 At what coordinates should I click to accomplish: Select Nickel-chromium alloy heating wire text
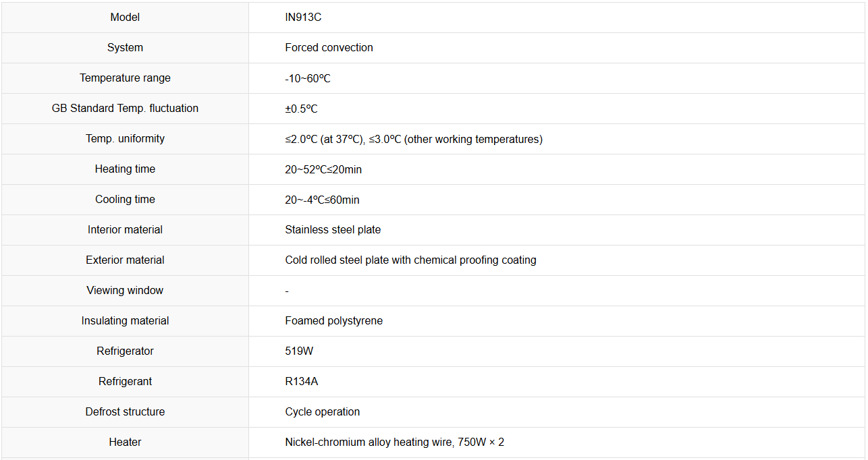[369, 442]
